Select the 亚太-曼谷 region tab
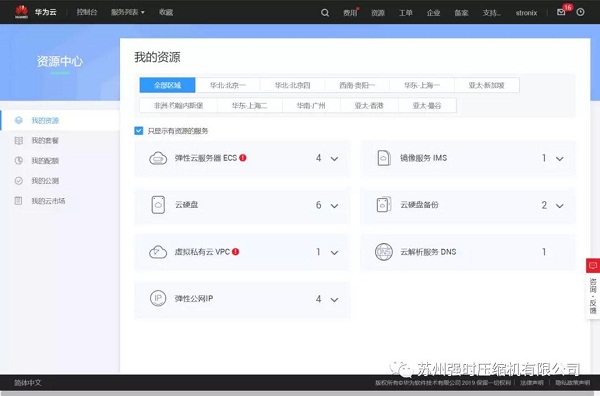This screenshot has height=396, width=600. (x=427, y=105)
